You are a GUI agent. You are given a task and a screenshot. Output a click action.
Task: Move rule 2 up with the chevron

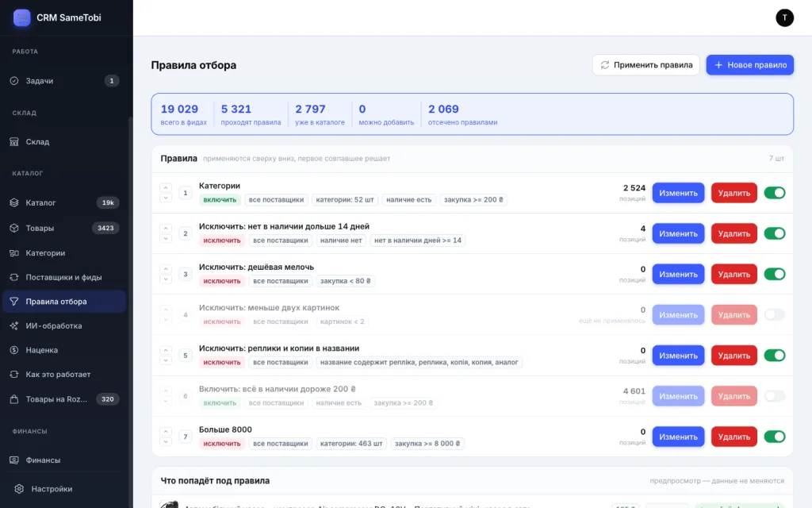pos(166,228)
